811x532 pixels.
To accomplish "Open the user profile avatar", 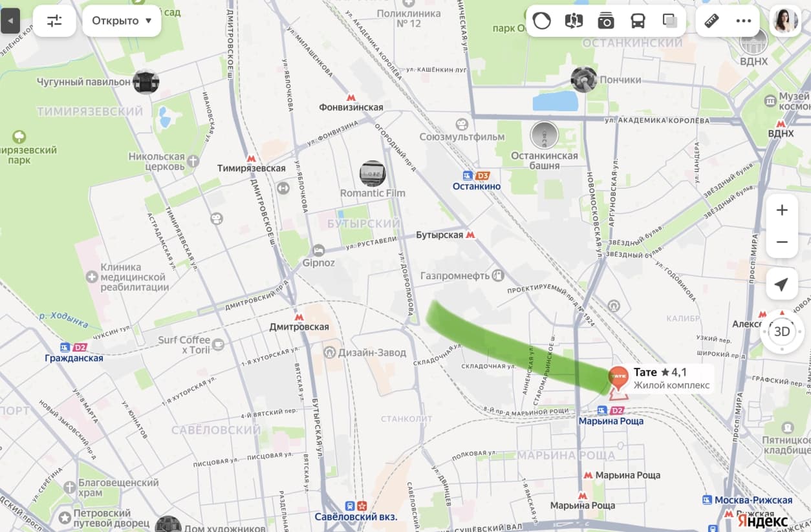I will [784, 21].
